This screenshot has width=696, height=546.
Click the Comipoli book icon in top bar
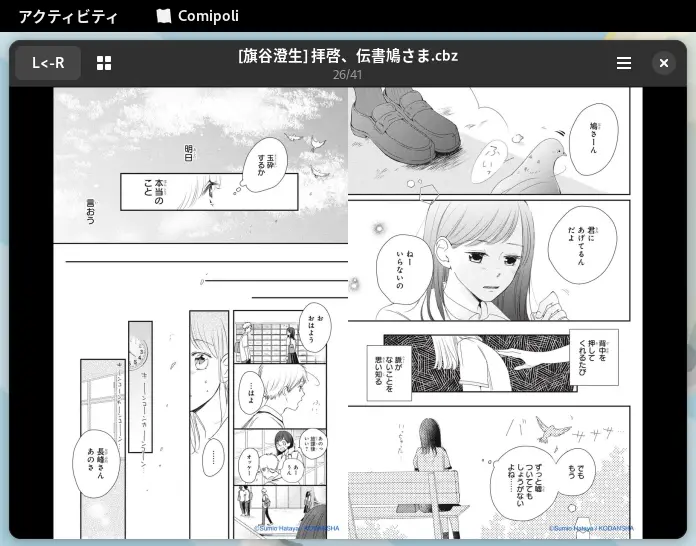(x=164, y=16)
